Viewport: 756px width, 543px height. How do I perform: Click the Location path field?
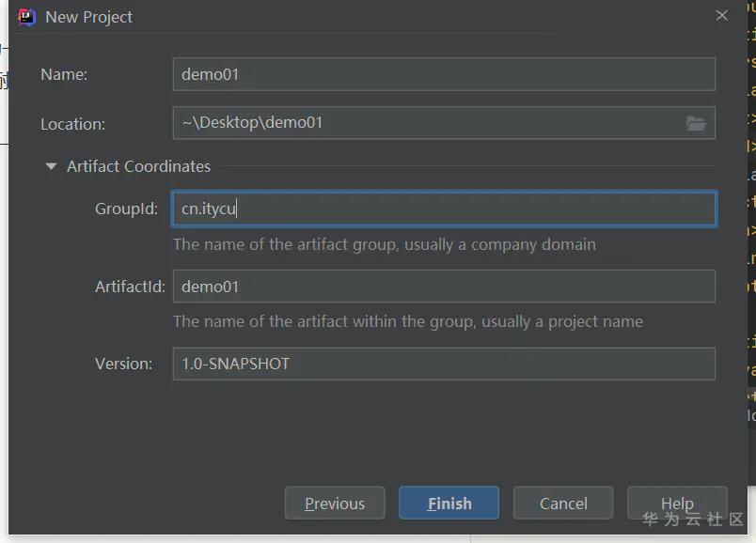[x=444, y=123]
